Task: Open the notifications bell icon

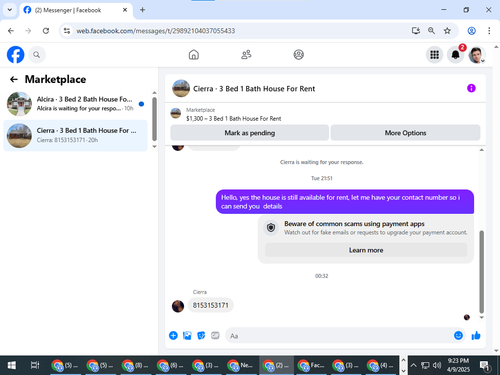Action: click(455, 55)
